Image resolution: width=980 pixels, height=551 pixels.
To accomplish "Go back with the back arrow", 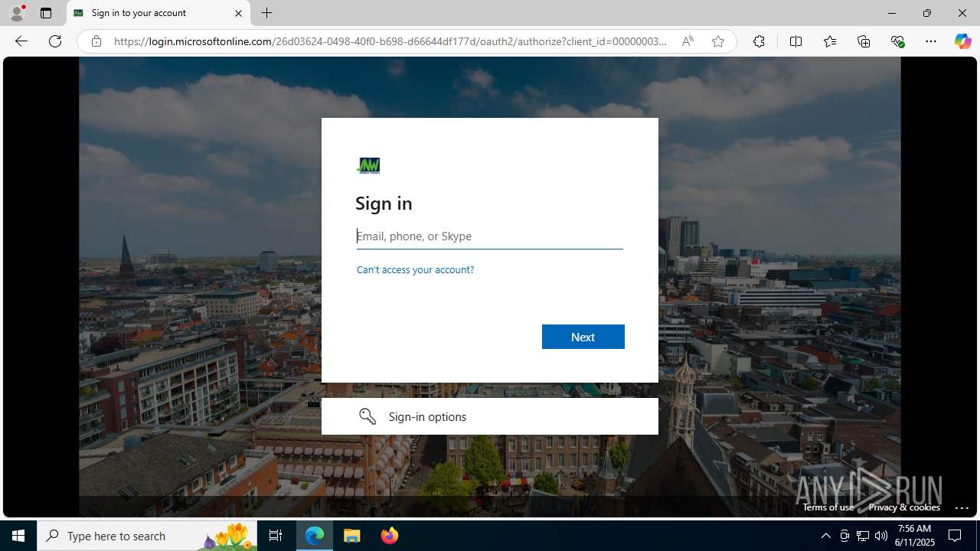I will coord(21,41).
